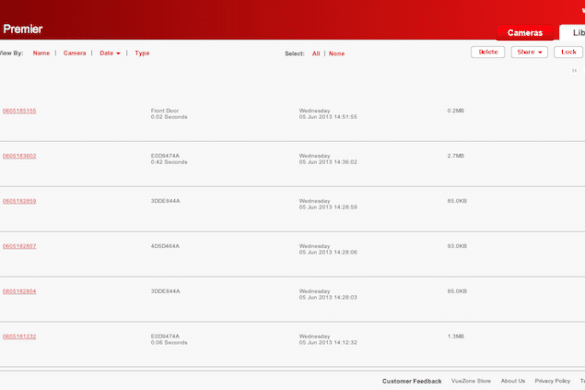Click the 93.0KB file size
This screenshot has height=390, width=585.
point(457,246)
